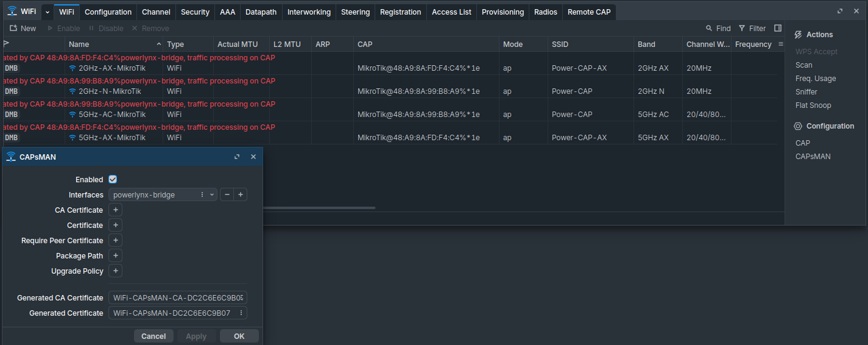Open CAP configuration link
The width and height of the screenshot is (868, 345).
[803, 143]
